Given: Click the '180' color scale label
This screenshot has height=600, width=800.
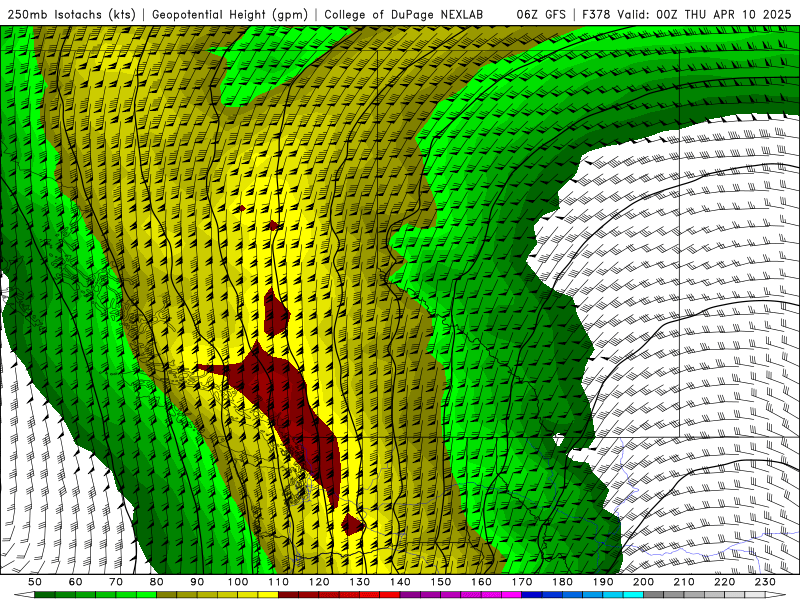Looking at the screenshot, I should [562, 582].
